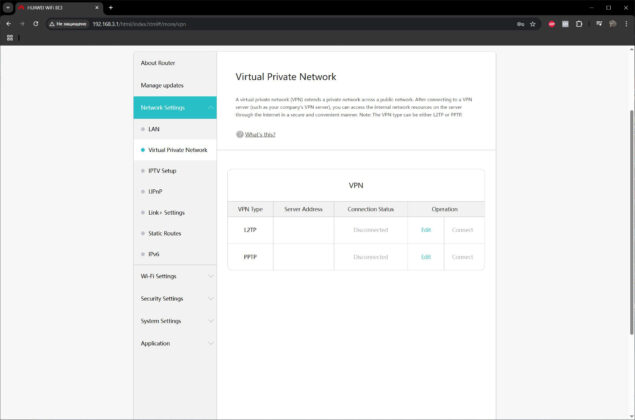This screenshot has width=635, height=420.
Task: Open the red extension icon in toolbar
Action: pyautogui.click(x=552, y=24)
